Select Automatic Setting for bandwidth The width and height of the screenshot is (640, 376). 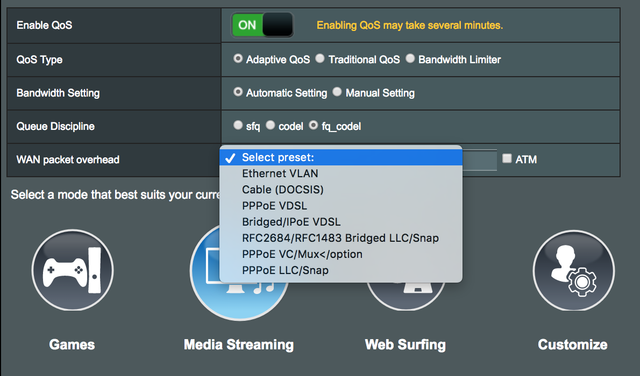(x=238, y=92)
